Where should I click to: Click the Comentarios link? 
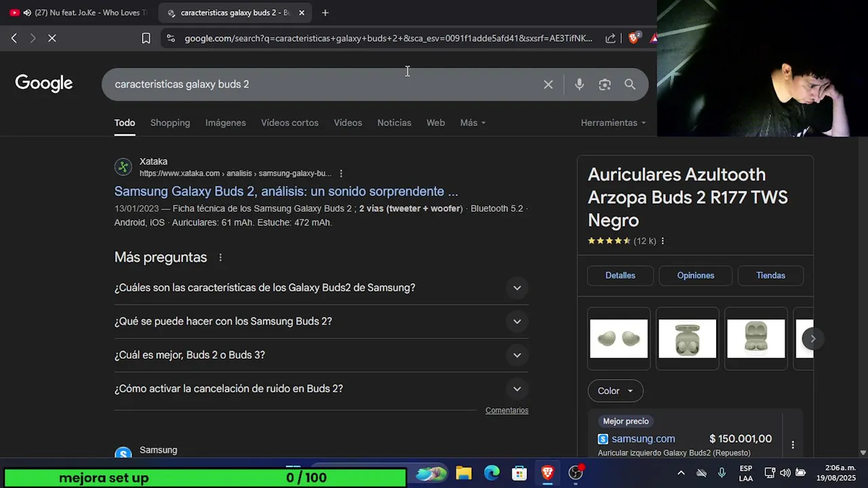click(507, 411)
